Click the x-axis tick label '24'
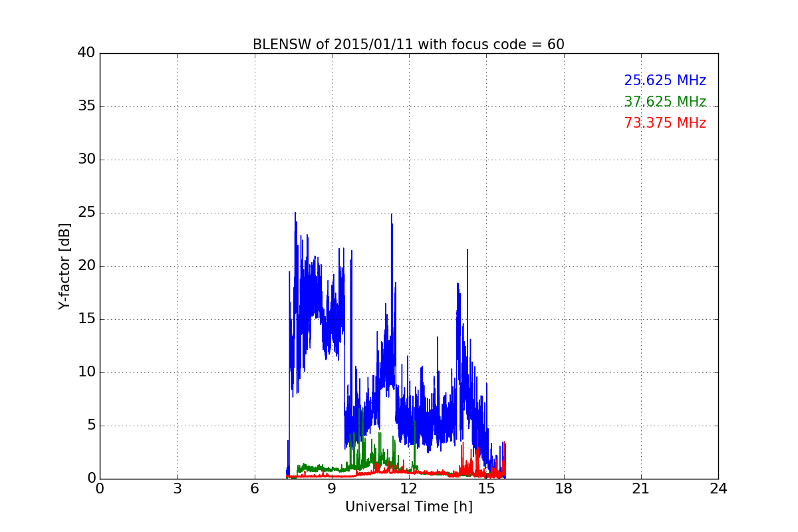Image resolution: width=798 pixels, height=532 pixels. click(718, 489)
